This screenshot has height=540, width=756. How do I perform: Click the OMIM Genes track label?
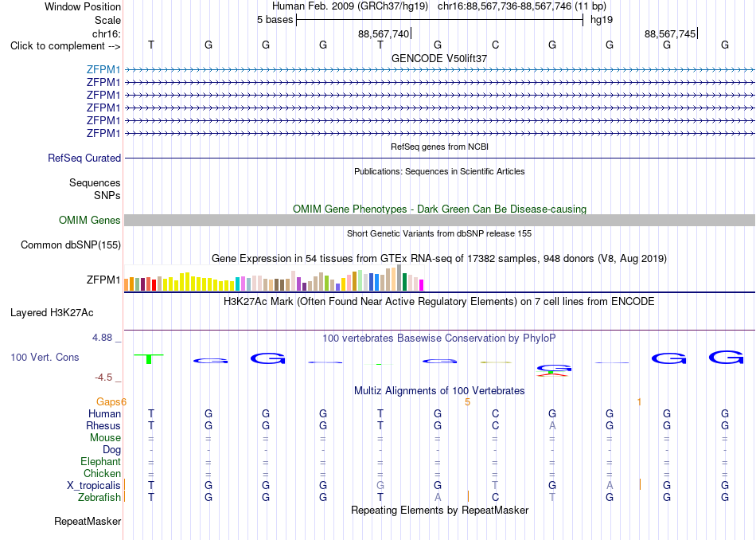click(90, 220)
